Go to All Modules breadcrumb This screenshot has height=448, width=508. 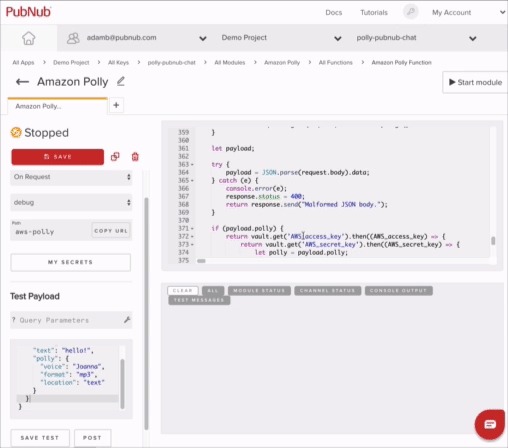point(230,62)
